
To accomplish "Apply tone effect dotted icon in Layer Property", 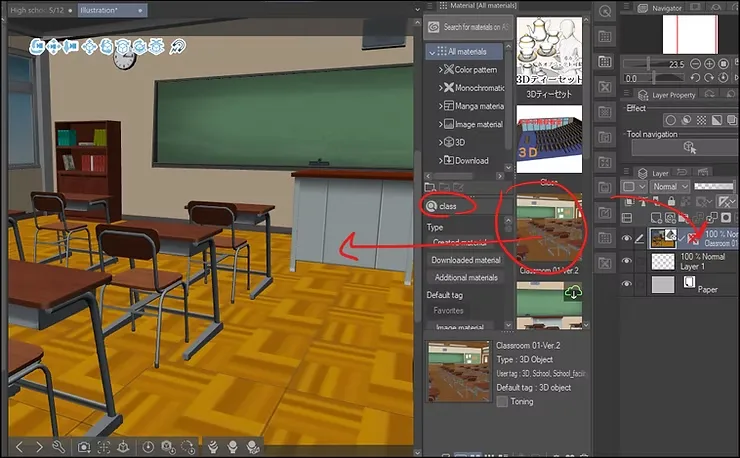I will [701, 120].
